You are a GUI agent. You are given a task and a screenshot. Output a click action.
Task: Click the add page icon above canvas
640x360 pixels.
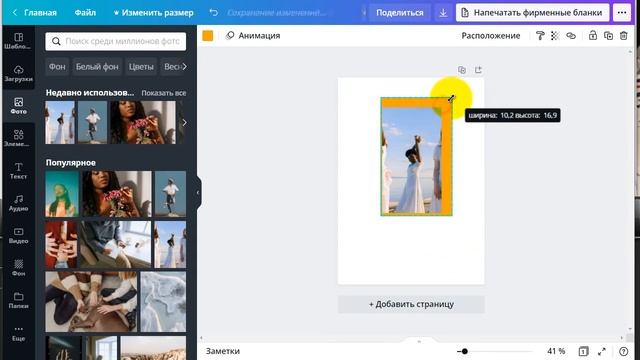coord(478,70)
